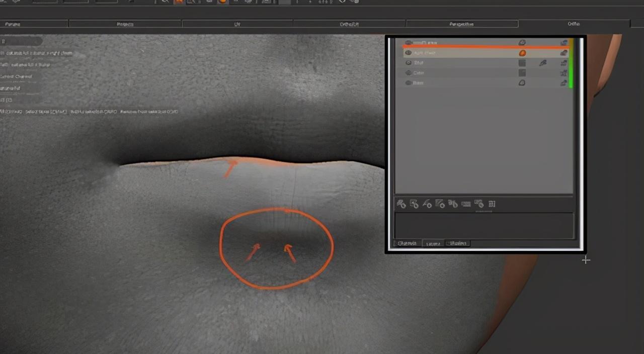Toggle visibility eye of the top layer row
The image size is (644, 354).
409,43
